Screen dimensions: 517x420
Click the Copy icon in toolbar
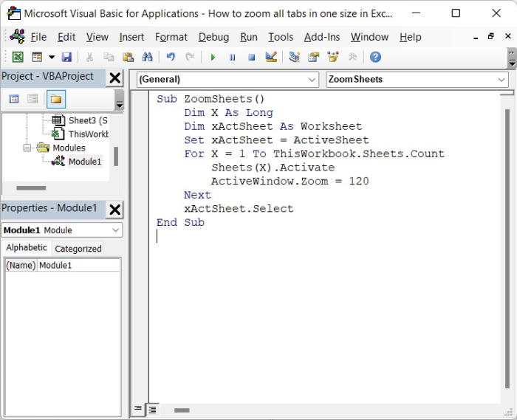(109, 58)
